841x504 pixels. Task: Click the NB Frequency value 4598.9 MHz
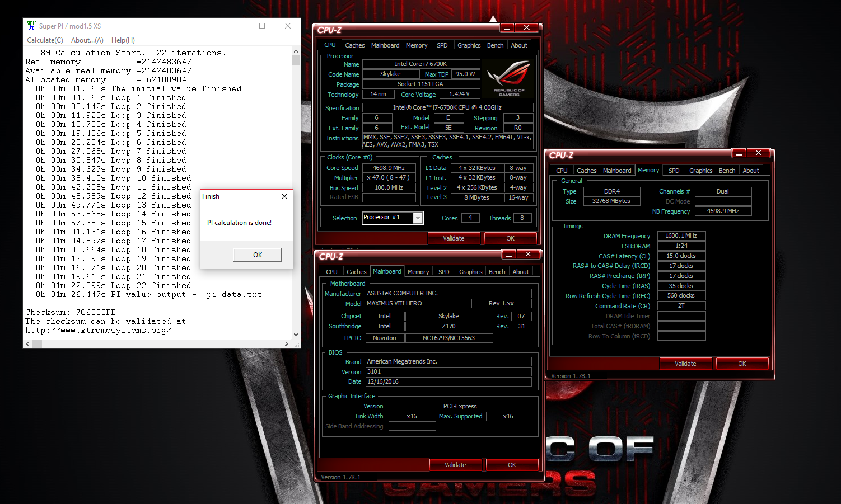point(723,211)
